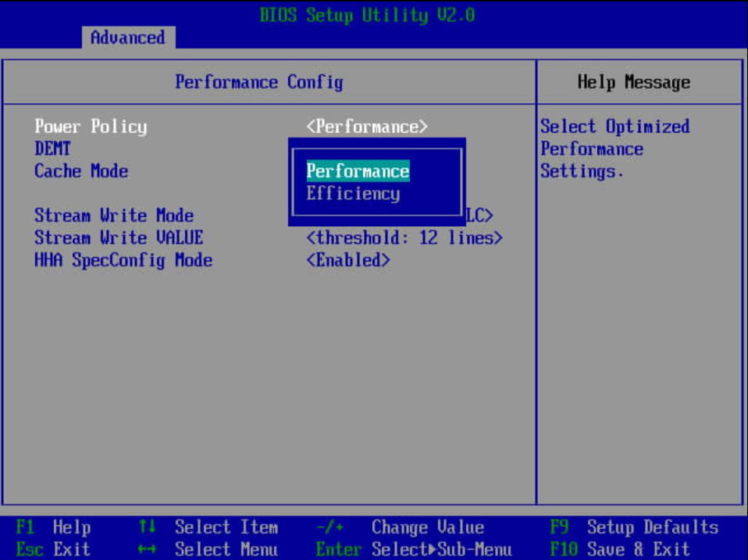This screenshot has width=748, height=560.
Task: Click F9 Setup Defaults in the footer
Action: (633, 527)
